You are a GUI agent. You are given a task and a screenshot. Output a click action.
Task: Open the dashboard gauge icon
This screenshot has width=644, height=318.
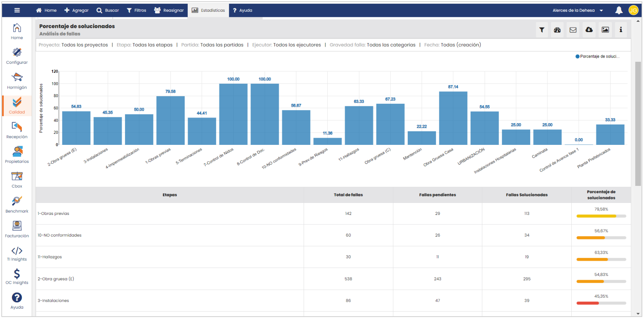pos(557,30)
